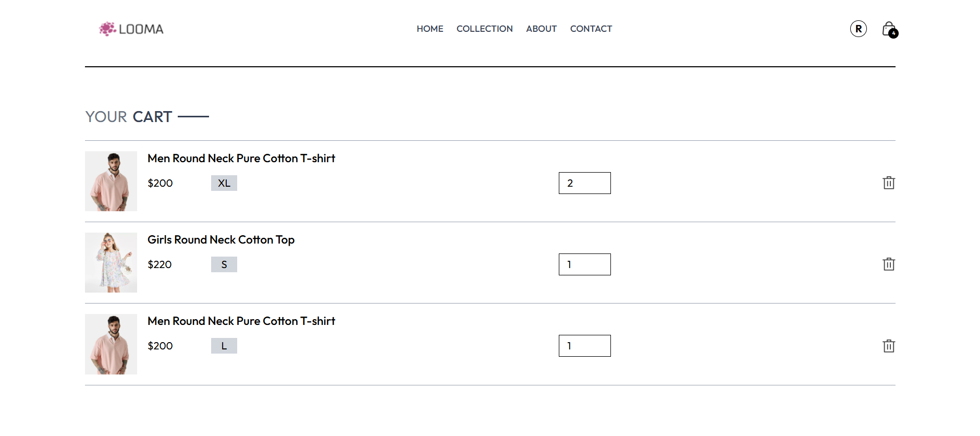Delete the size L Men T-shirt item
The image size is (980, 436).
coord(889,346)
